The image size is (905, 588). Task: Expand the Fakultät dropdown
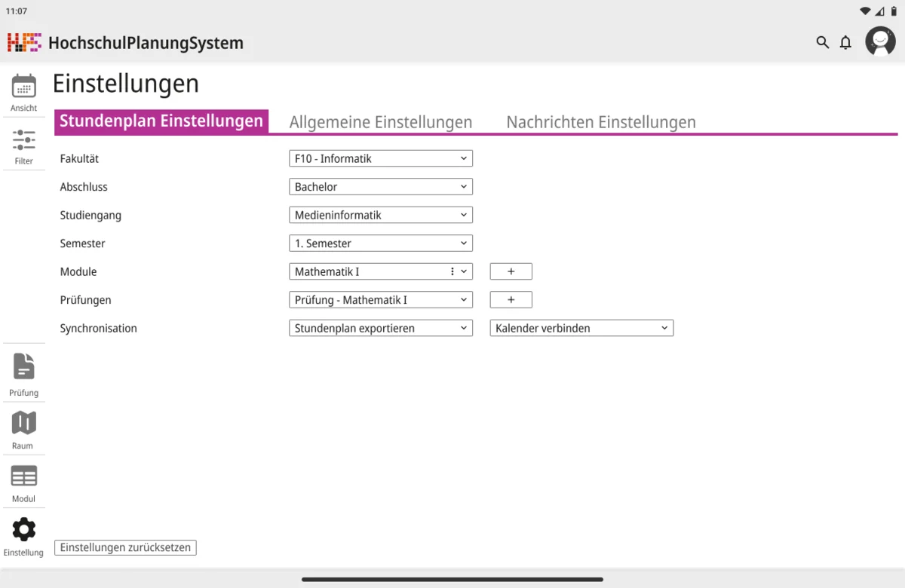click(x=381, y=158)
